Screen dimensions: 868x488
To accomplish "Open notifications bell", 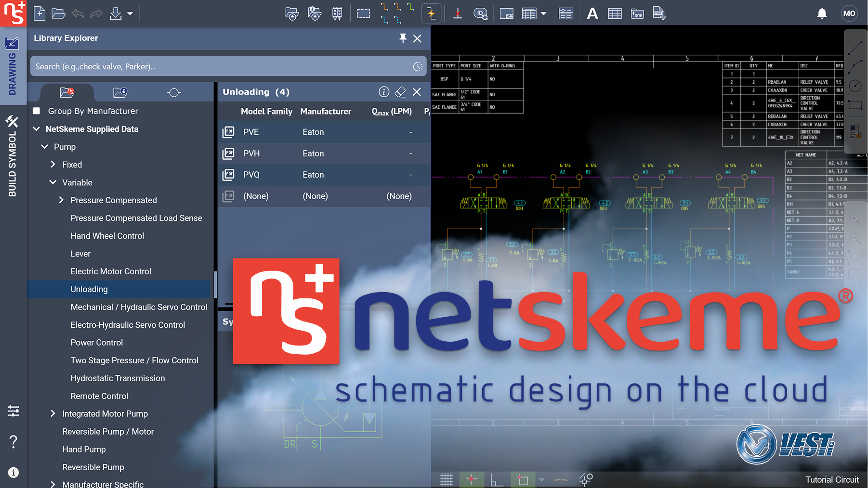I will click(822, 13).
